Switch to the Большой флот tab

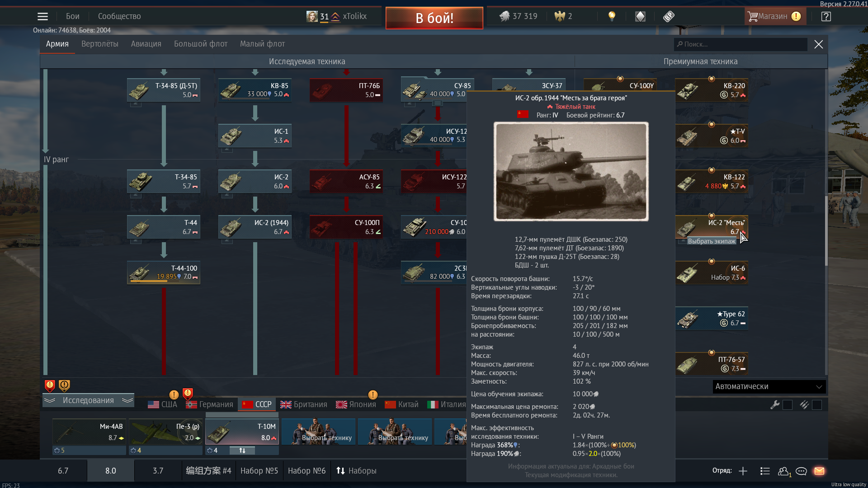coord(201,44)
